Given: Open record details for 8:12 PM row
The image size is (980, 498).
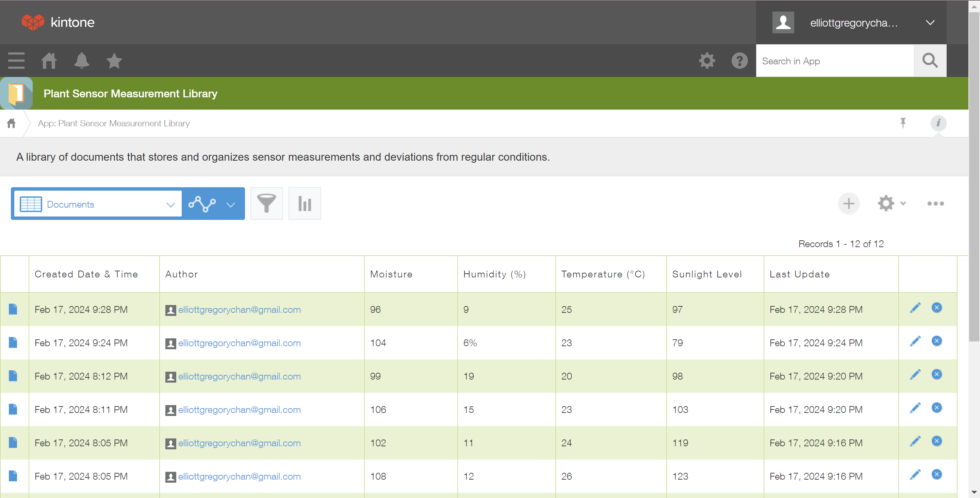Looking at the screenshot, I should (x=13, y=376).
